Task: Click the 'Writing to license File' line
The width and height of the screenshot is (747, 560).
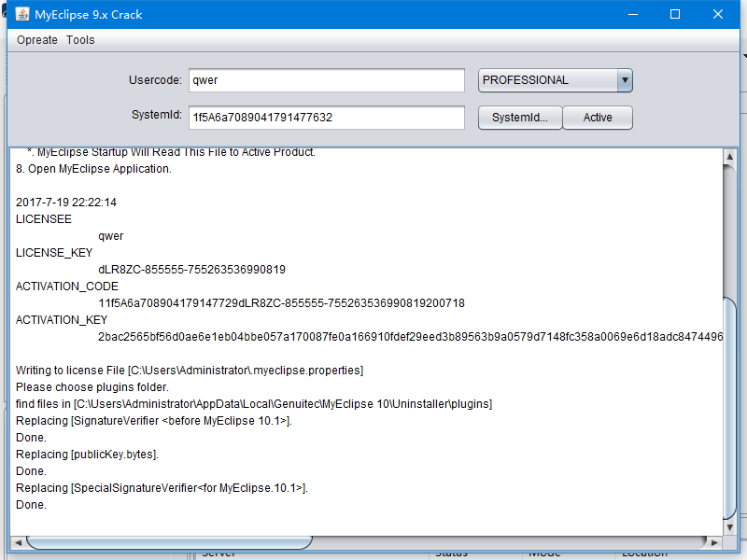Action: 190,371
